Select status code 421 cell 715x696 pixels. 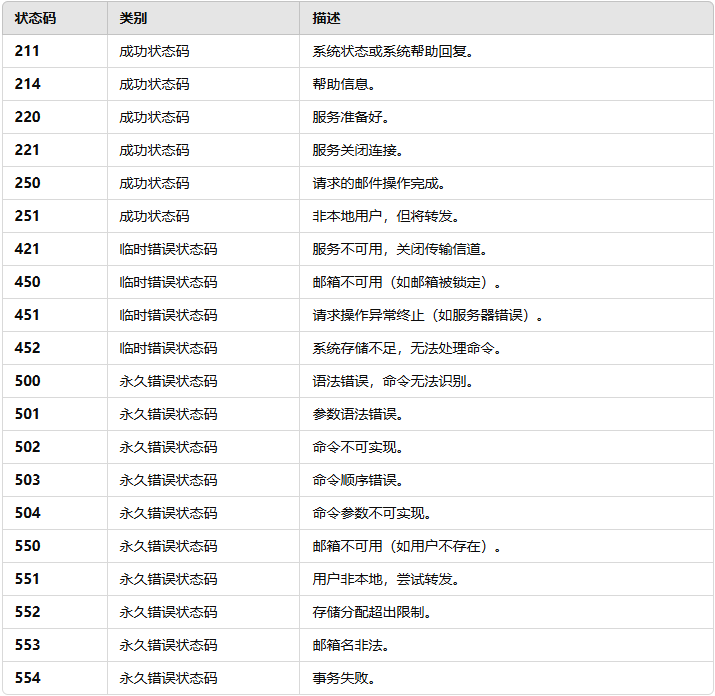click(28, 249)
